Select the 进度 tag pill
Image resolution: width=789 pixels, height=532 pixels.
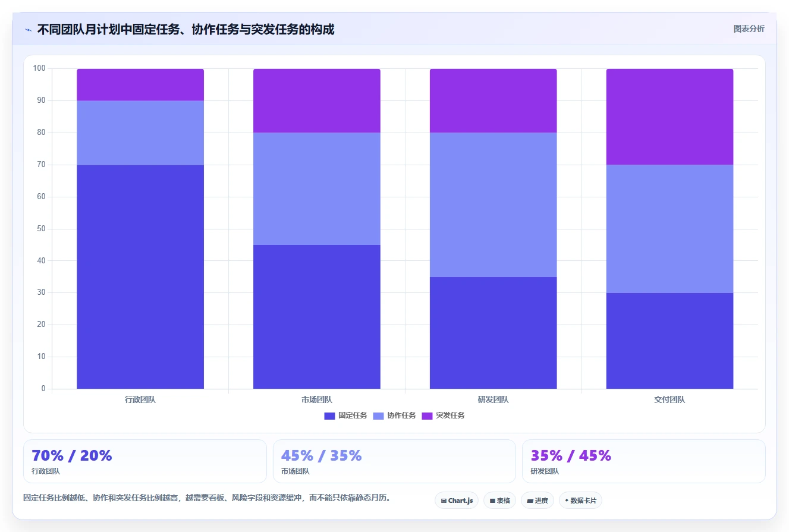(x=537, y=500)
